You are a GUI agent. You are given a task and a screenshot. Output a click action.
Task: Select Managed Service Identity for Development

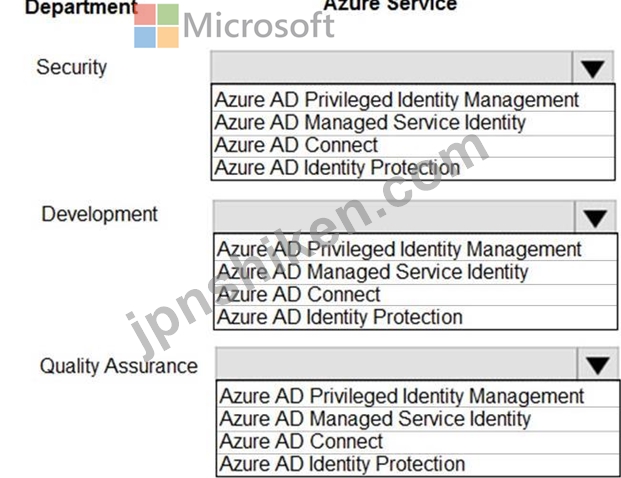click(415, 272)
